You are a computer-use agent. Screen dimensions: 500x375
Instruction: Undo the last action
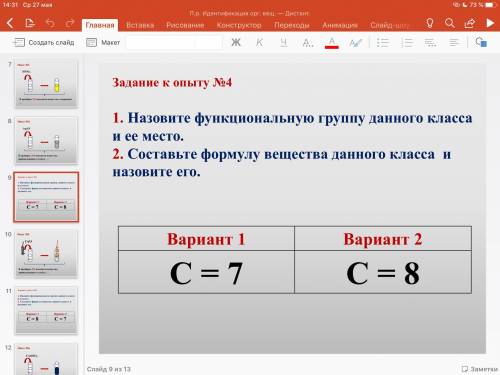tap(50, 23)
